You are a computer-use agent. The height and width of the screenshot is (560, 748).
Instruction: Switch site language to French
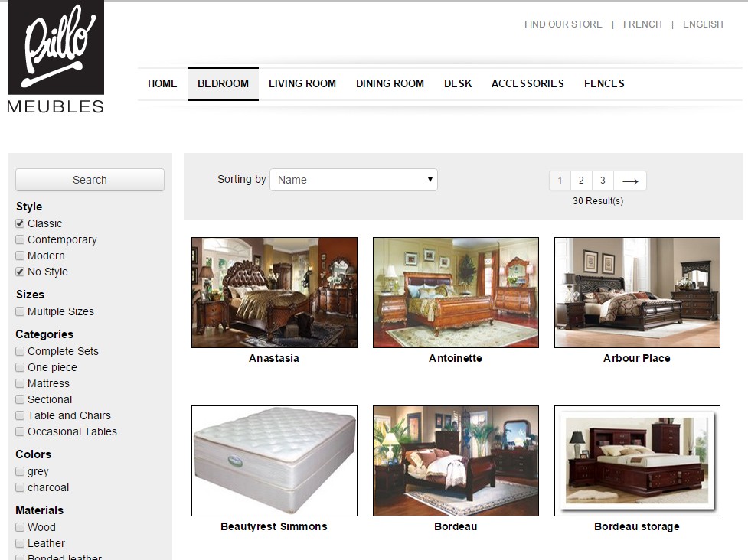pyautogui.click(x=642, y=24)
